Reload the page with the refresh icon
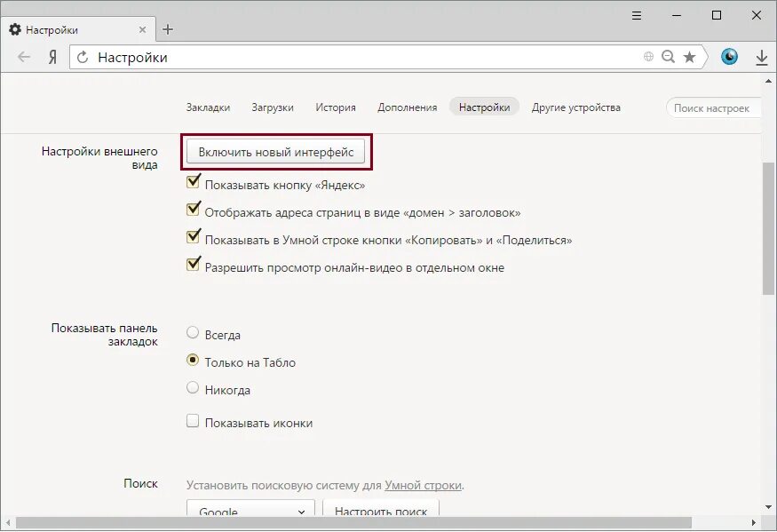The height and width of the screenshot is (532, 777). [x=83, y=58]
